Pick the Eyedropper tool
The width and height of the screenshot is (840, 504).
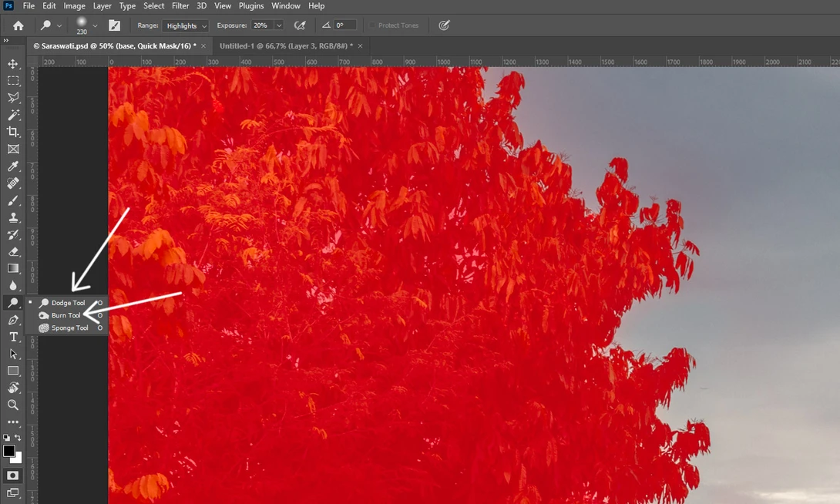click(13, 166)
